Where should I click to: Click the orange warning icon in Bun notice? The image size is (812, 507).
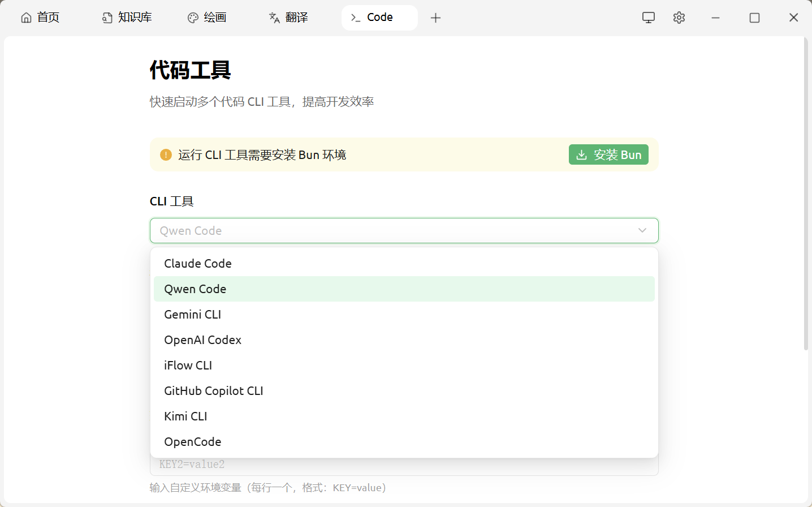pyautogui.click(x=166, y=154)
